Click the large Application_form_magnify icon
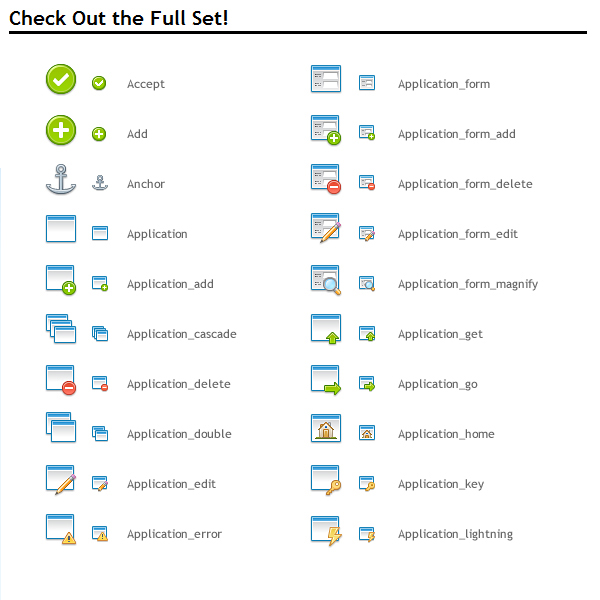This screenshot has width=600, height=600. coord(326,280)
